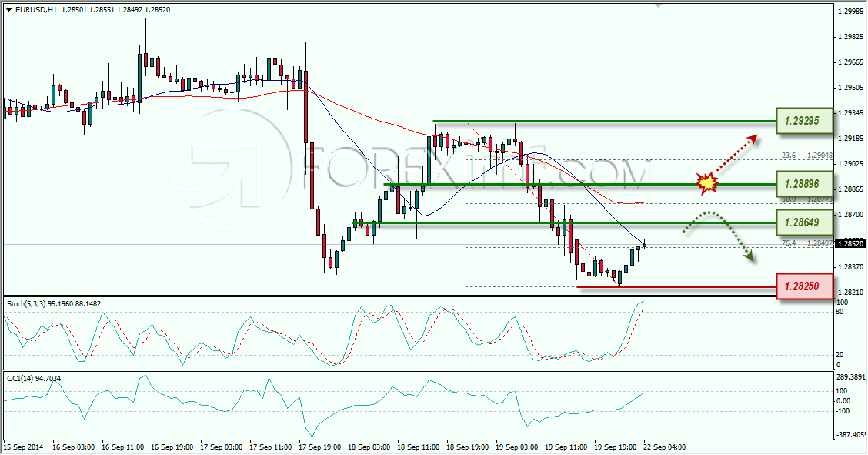This screenshot has width=868, height=455.
Task: Click the 1.28370 price axis label
Action: coord(851,267)
